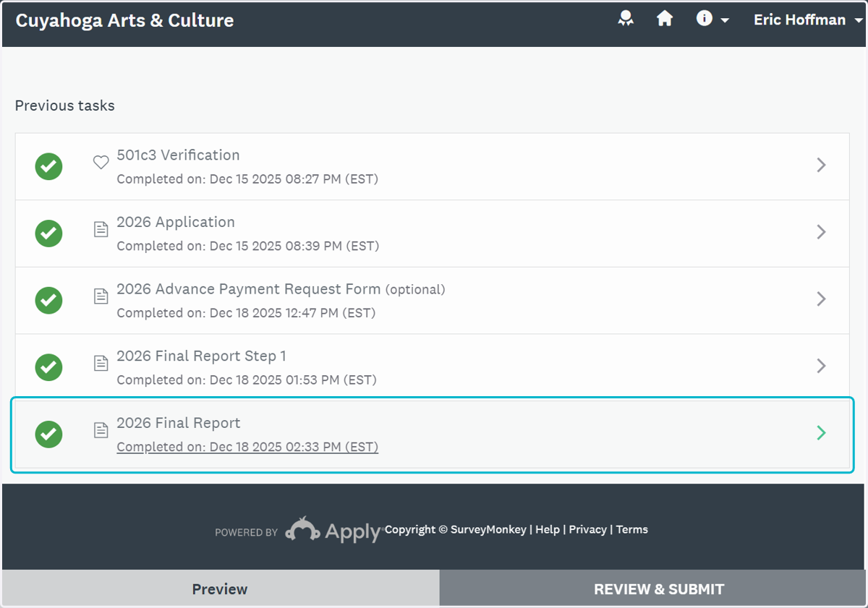Viewport: 868px width, 608px height.
Task: Open the Eric Hoffman user menu
Action: tap(808, 20)
